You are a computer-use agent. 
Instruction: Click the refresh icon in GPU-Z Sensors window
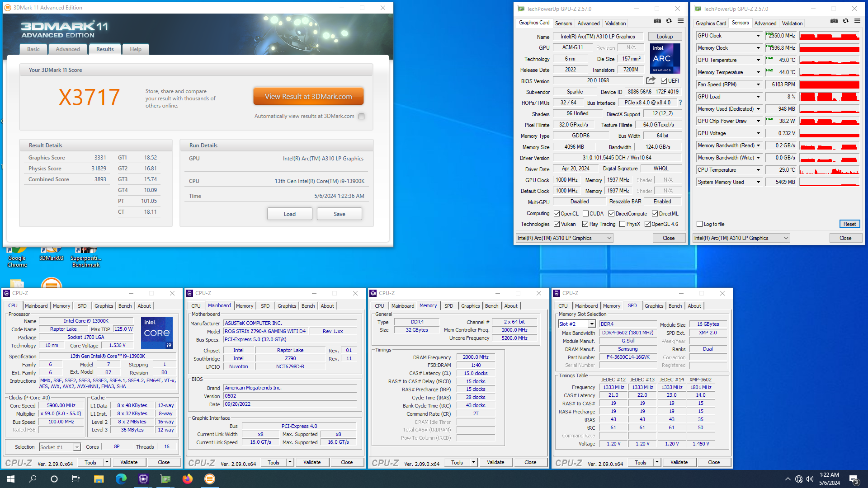coord(845,21)
